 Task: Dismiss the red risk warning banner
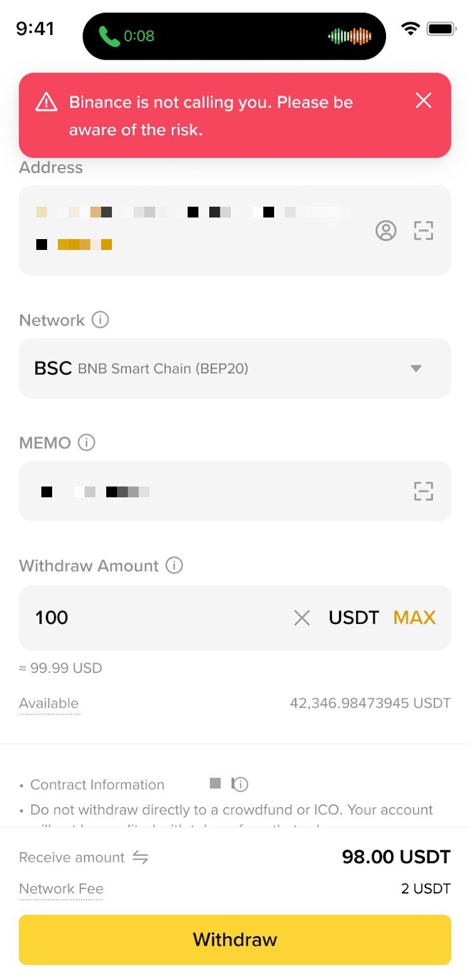click(x=423, y=100)
